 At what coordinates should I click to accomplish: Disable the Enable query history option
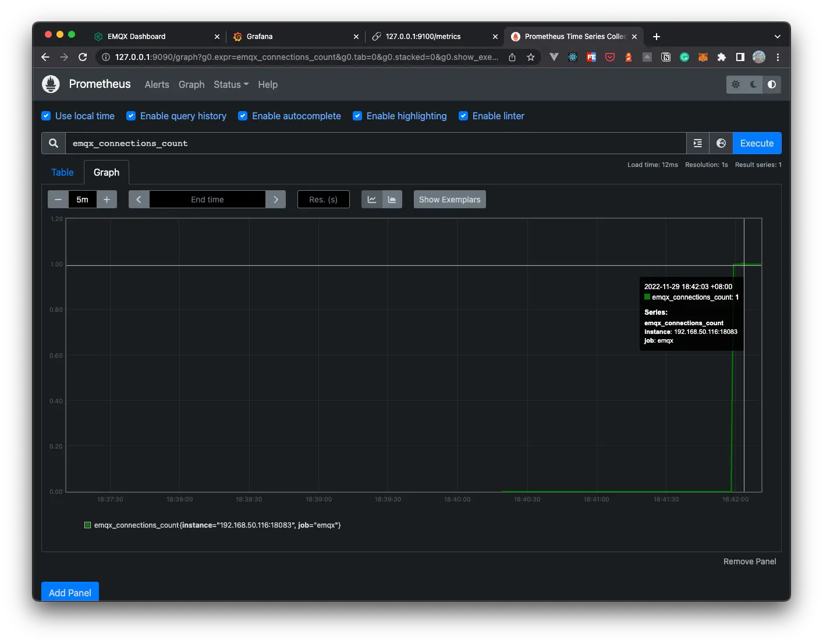coord(131,116)
